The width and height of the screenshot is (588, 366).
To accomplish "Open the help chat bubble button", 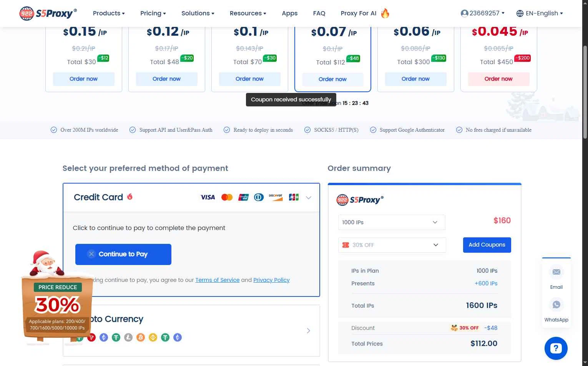I will click(556, 348).
